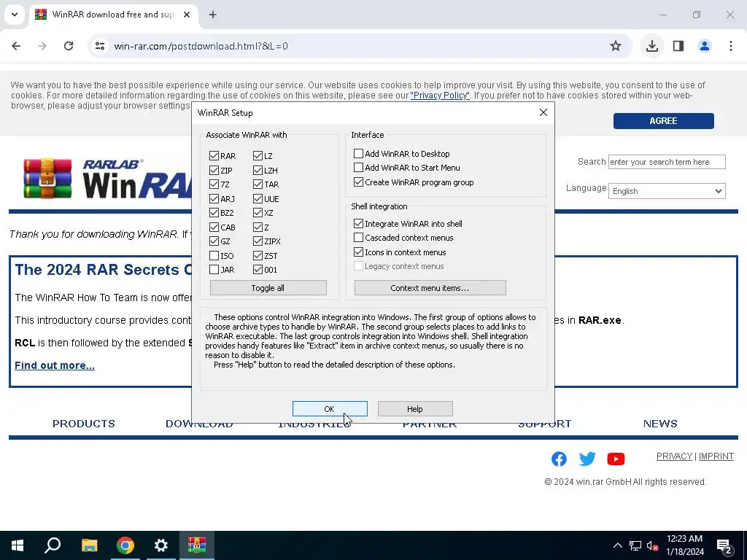This screenshot has width=747, height=560.
Task: Toggle the ZIPX association checkbox
Action: tap(258, 241)
